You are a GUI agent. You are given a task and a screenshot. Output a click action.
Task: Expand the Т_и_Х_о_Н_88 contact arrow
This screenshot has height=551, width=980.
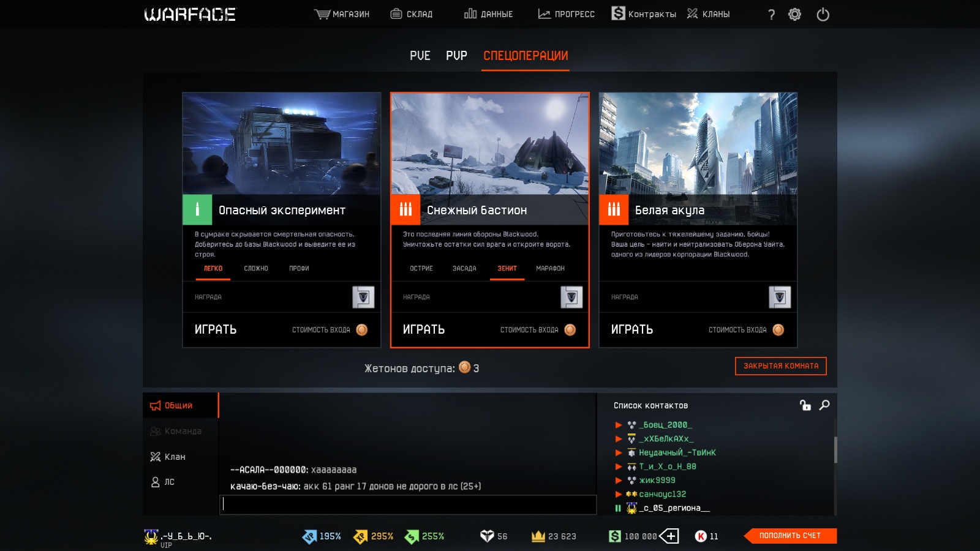point(619,467)
